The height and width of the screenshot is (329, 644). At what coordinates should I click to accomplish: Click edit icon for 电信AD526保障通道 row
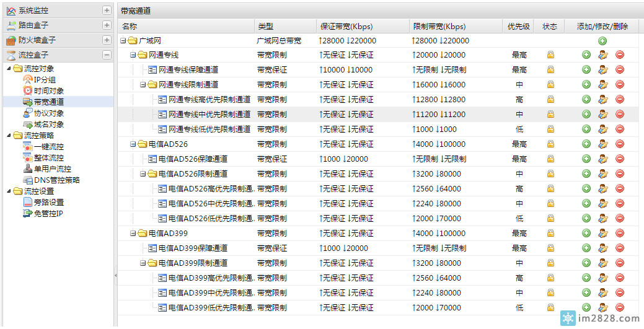(x=602, y=159)
